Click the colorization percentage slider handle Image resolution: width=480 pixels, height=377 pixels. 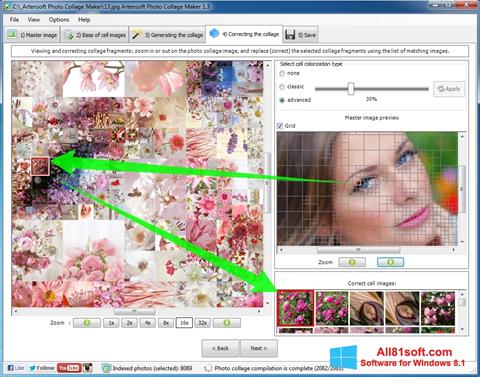click(x=351, y=89)
